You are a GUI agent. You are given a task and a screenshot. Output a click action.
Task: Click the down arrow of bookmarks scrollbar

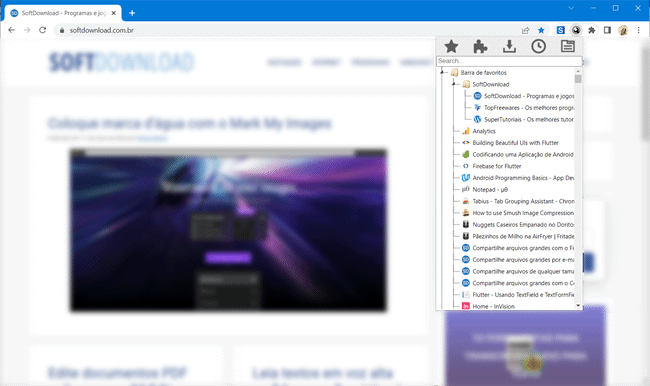578,306
